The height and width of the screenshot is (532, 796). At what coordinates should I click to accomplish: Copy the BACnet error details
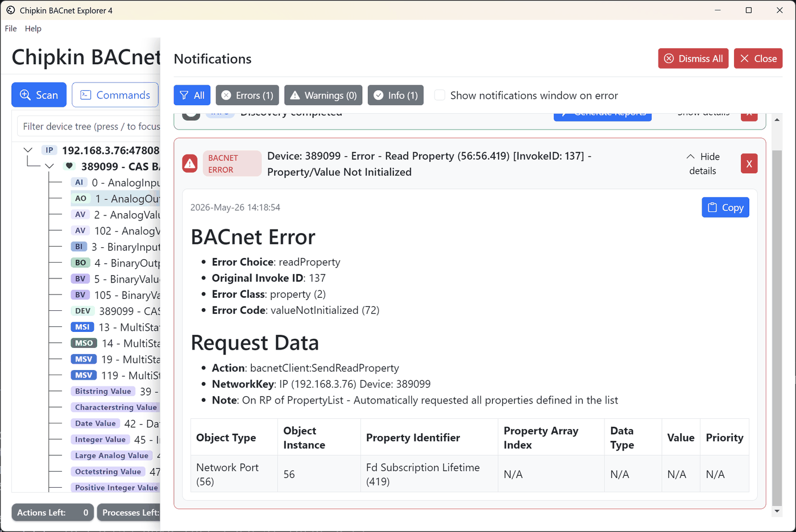(x=725, y=207)
